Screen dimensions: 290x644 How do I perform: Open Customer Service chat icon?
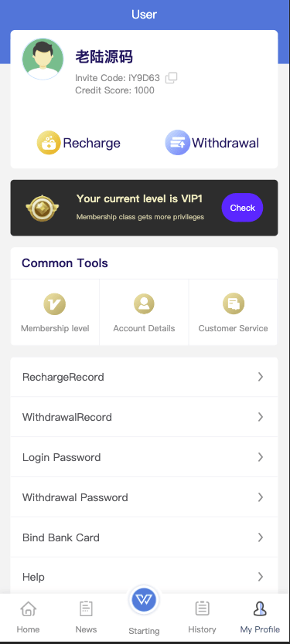234,304
